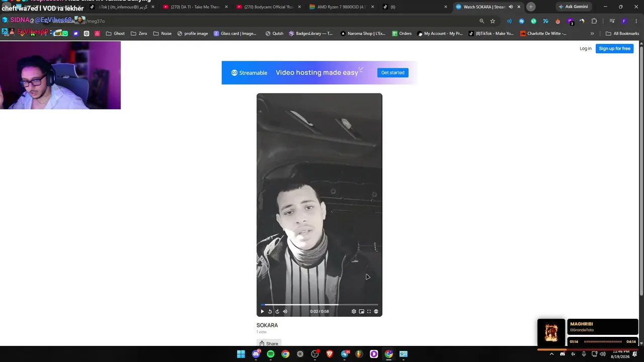
Task: Click the MAGHRIBI album art thumbnail
Action: [x=551, y=332]
